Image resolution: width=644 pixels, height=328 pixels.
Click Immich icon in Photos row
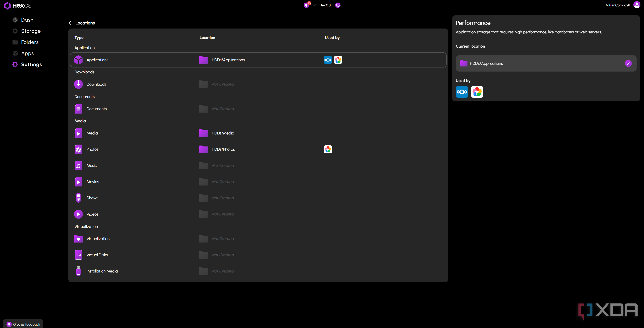pos(328,149)
